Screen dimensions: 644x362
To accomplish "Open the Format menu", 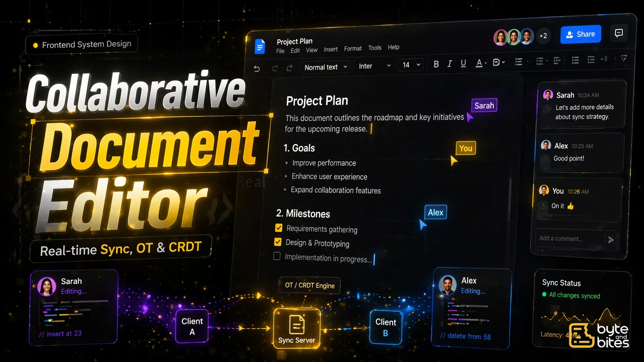I will coord(353,48).
